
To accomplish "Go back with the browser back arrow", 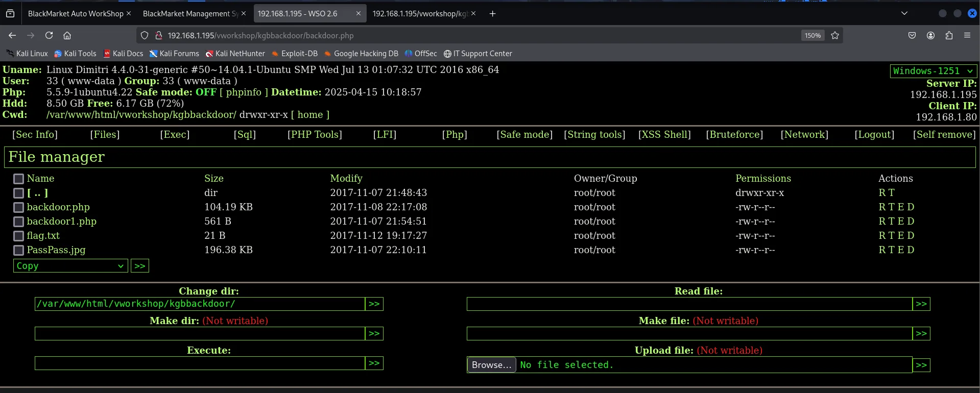I will [x=12, y=35].
